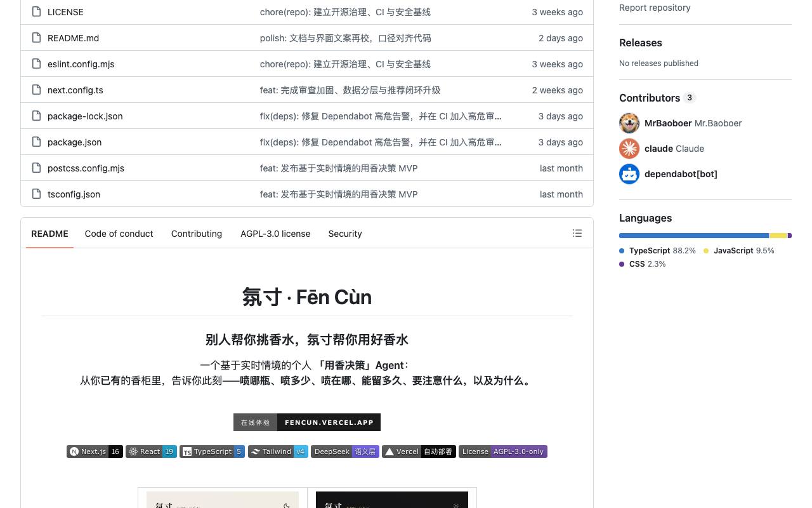
Task: Switch to the Contributing tab
Action: click(x=197, y=234)
